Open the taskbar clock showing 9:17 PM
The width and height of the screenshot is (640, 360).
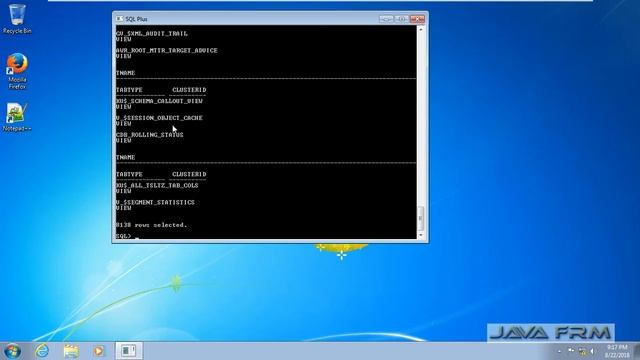[617, 351]
